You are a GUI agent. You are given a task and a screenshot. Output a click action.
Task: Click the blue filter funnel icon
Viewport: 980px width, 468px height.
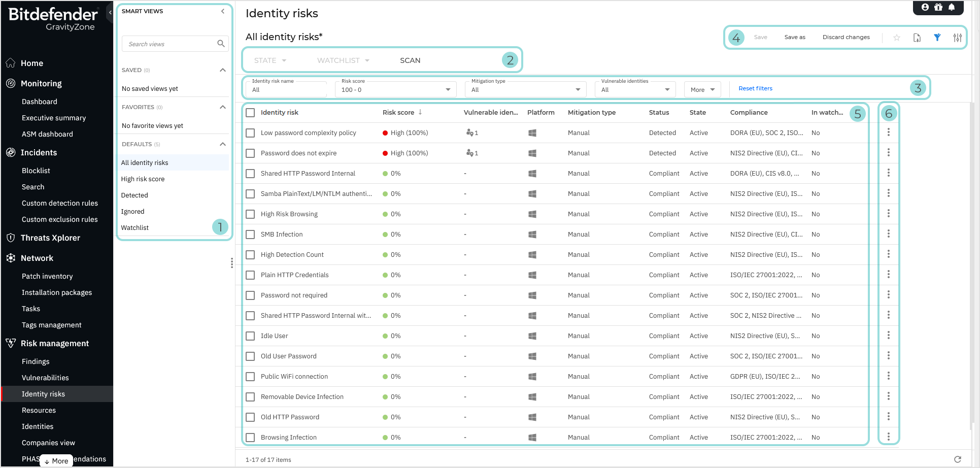(x=937, y=37)
